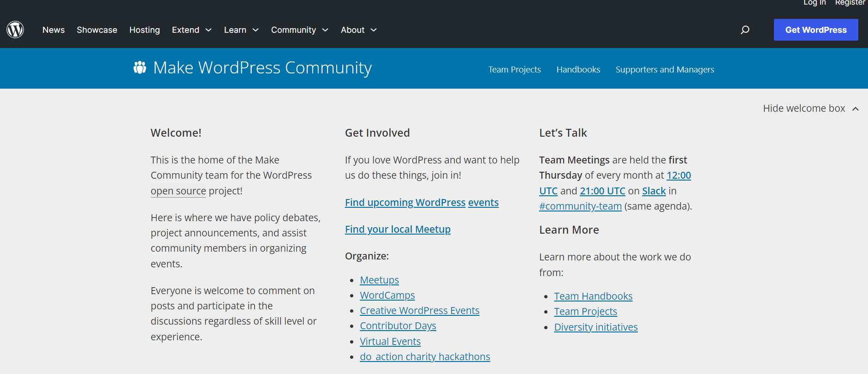Open do_action charity hackathons link
Viewport: 868px width, 374px height.
[425, 356]
